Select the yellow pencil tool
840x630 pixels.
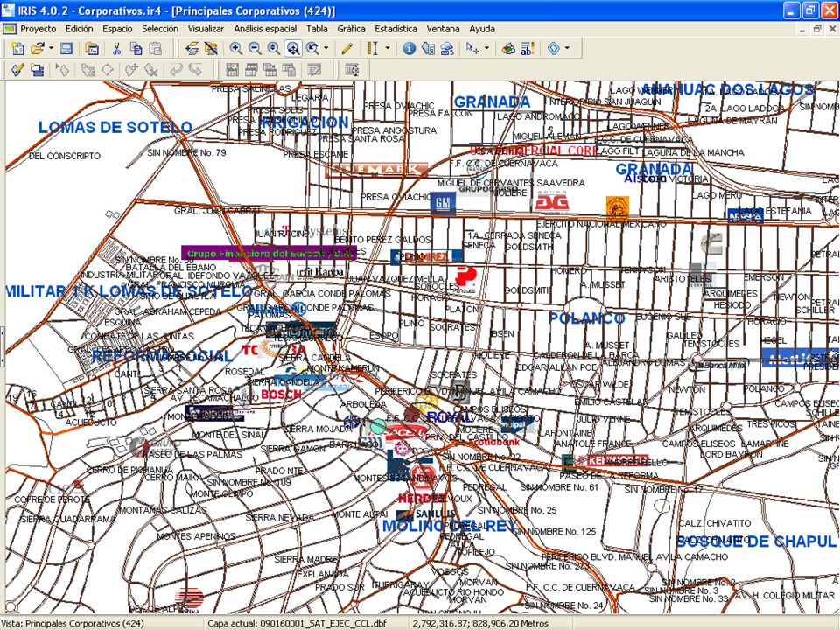[x=347, y=49]
